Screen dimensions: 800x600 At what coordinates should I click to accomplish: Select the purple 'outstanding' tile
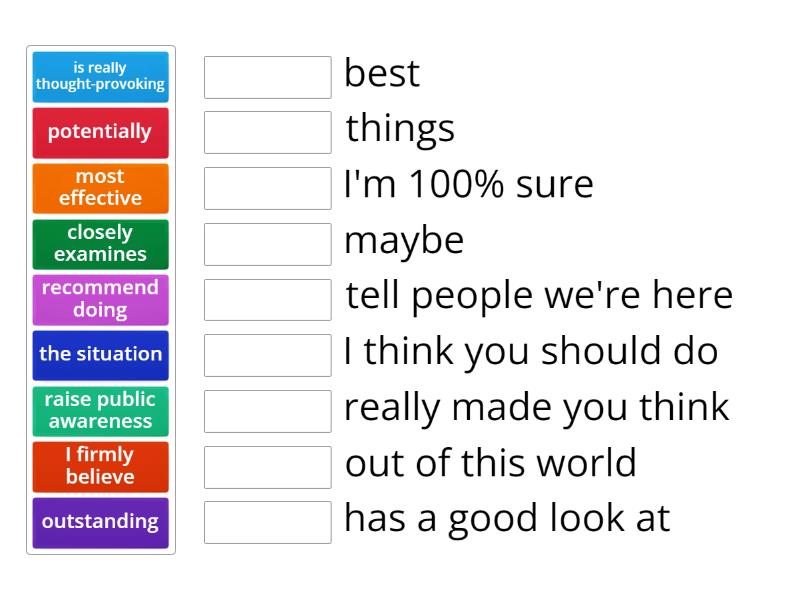(101, 522)
